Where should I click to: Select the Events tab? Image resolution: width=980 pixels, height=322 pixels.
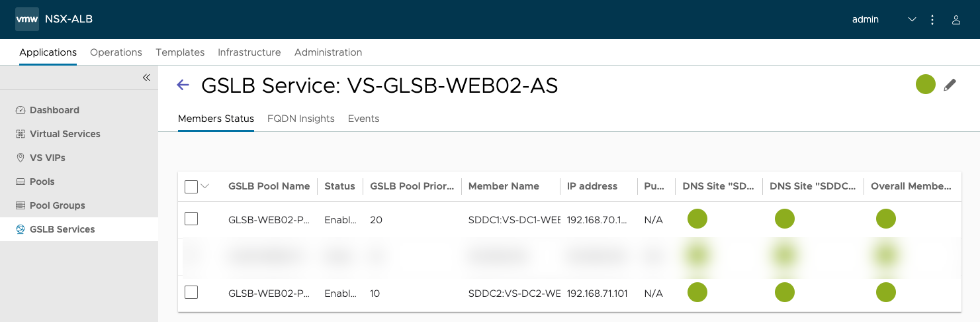(363, 119)
